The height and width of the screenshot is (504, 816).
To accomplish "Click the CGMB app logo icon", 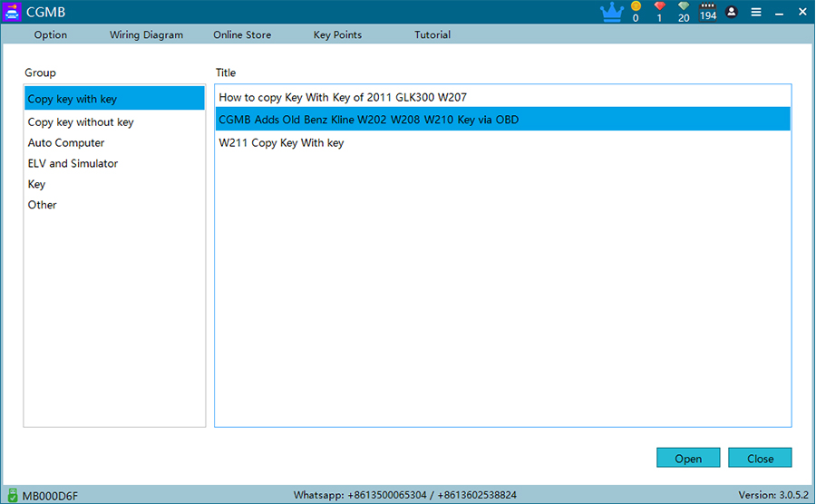I will tap(12, 12).
